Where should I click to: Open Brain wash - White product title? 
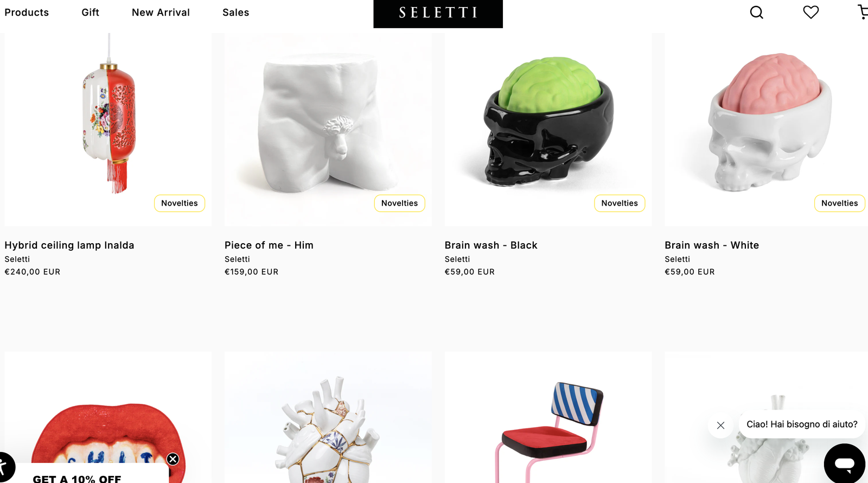(x=712, y=245)
